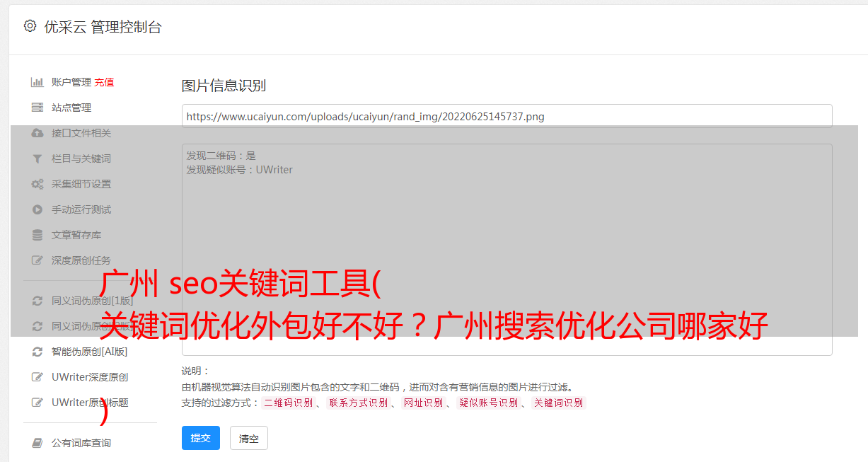
Task: Open 公有词库查询 in sidebar
Action: coord(81,443)
